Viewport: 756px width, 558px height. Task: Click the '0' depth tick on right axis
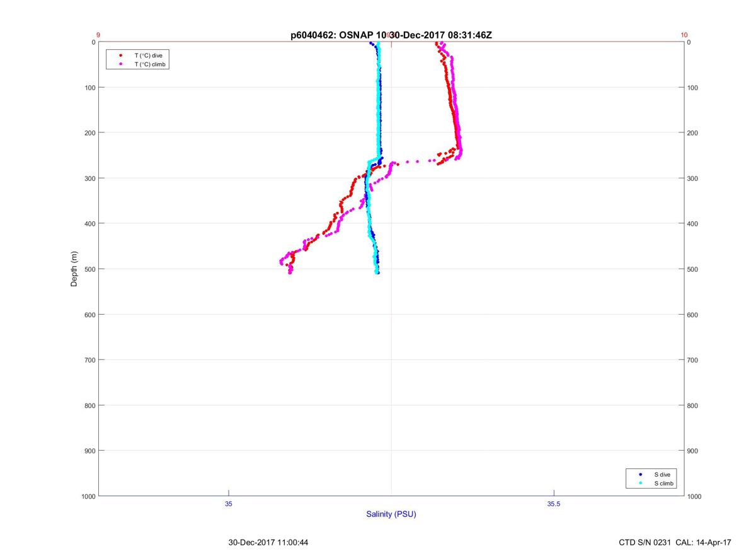coord(689,42)
